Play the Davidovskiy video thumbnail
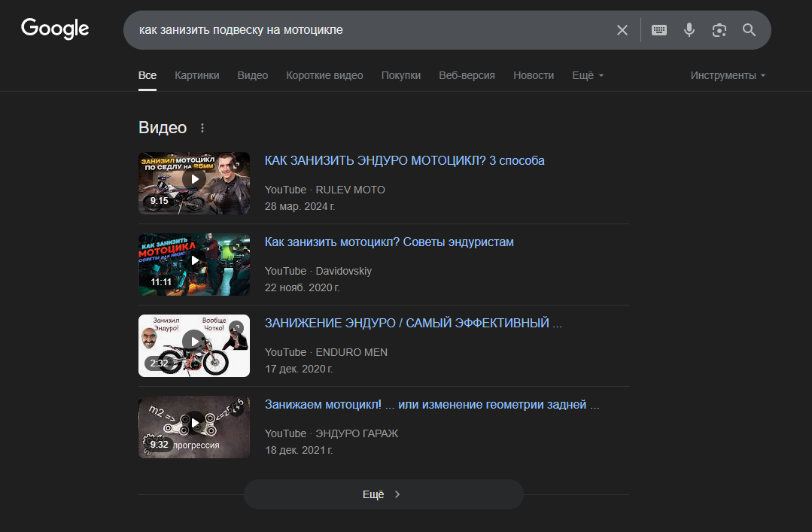Image resolution: width=812 pixels, height=532 pixels. click(x=194, y=265)
